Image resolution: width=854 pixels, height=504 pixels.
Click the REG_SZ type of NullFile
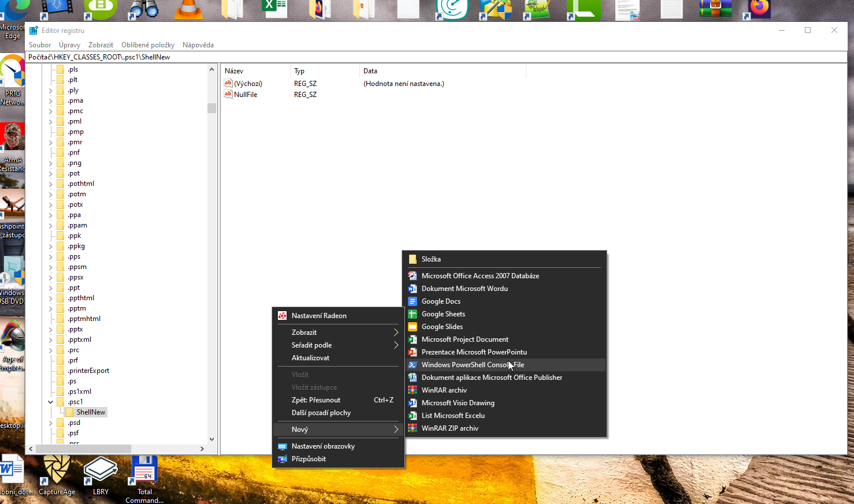pyautogui.click(x=305, y=95)
